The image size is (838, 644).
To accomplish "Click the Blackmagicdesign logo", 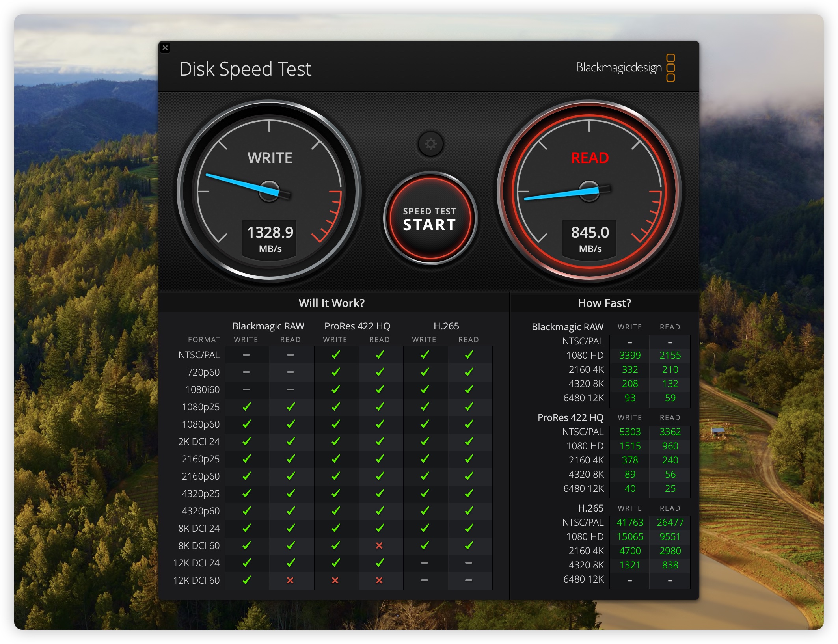I will tap(626, 68).
